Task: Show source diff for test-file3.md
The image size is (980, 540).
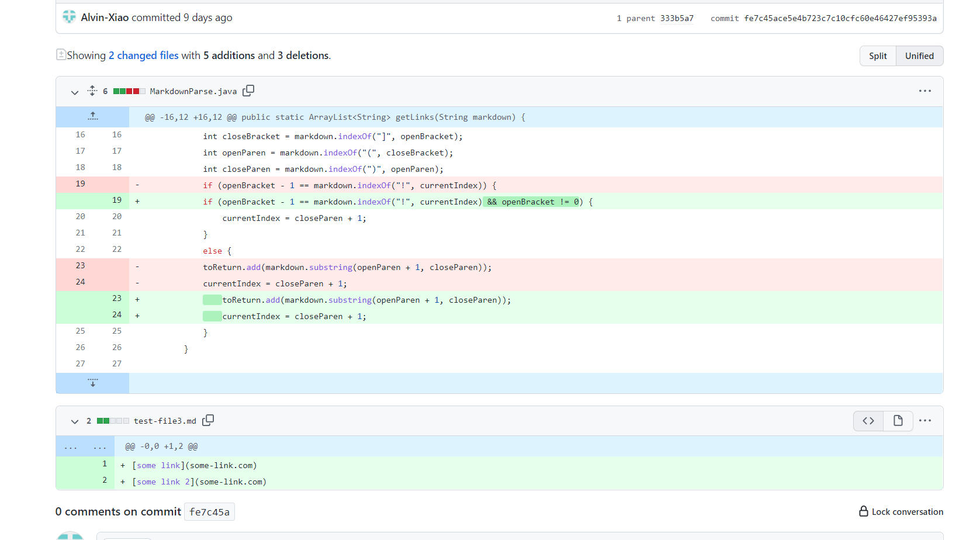Action: [868, 421]
